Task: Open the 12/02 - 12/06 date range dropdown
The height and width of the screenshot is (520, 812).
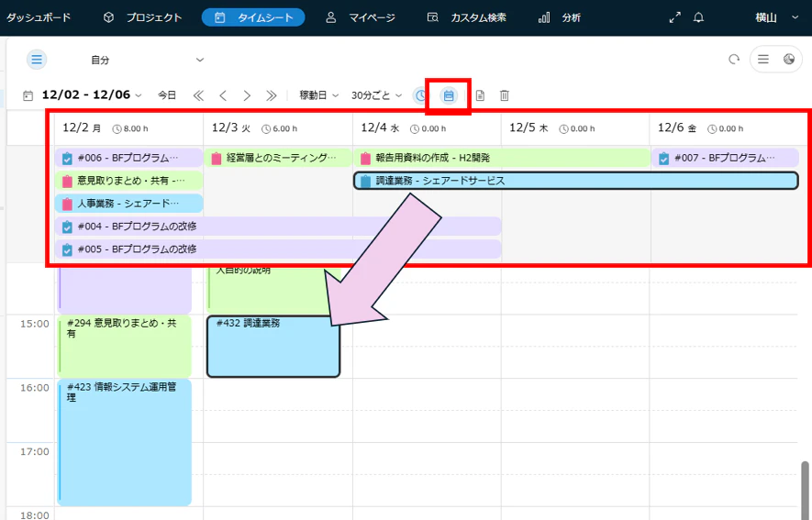Action: pyautogui.click(x=92, y=95)
